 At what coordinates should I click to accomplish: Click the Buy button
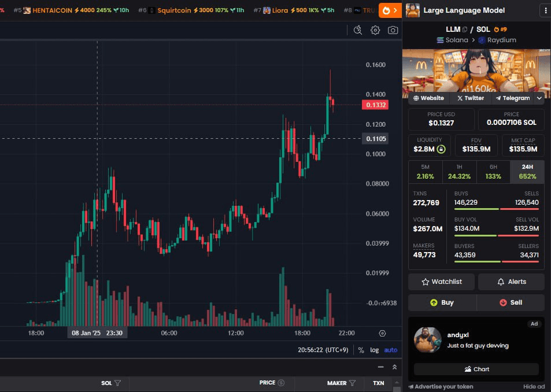pyautogui.click(x=442, y=303)
